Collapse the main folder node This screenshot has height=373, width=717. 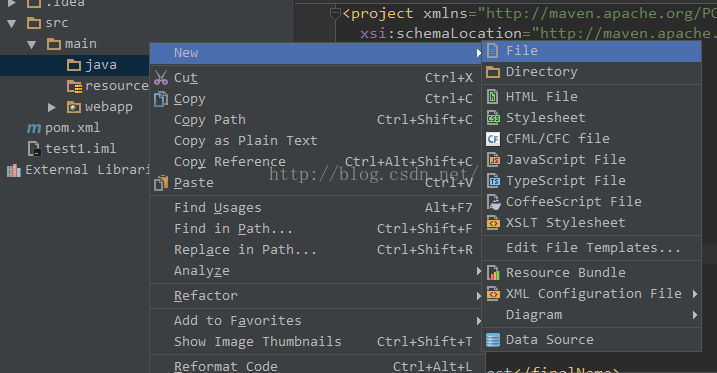[32, 44]
